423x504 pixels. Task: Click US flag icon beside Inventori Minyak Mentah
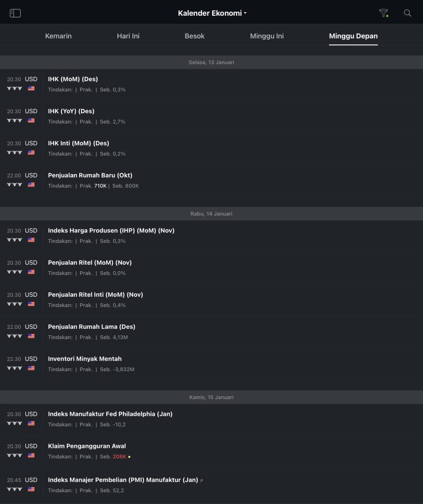31,368
